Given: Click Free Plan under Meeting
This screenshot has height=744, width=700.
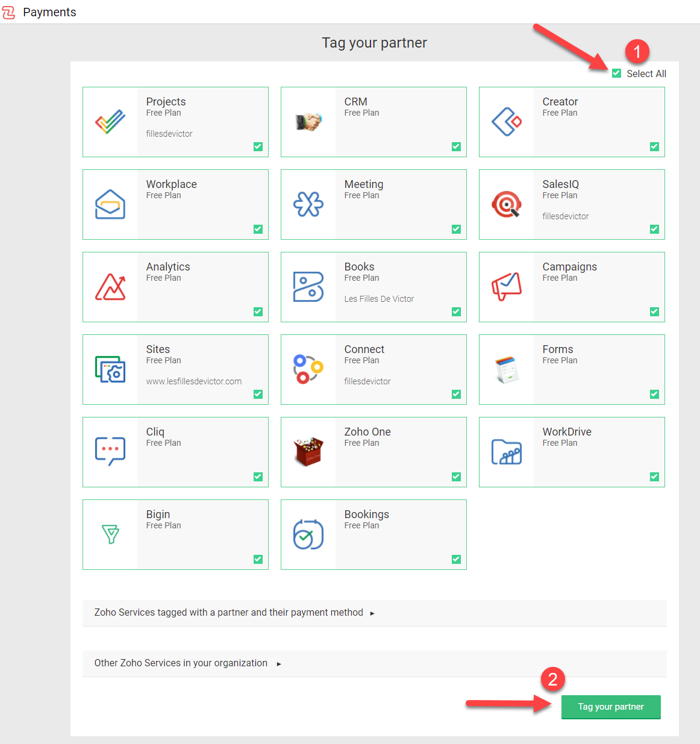Looking at the screenshot, I should [361, 195].
